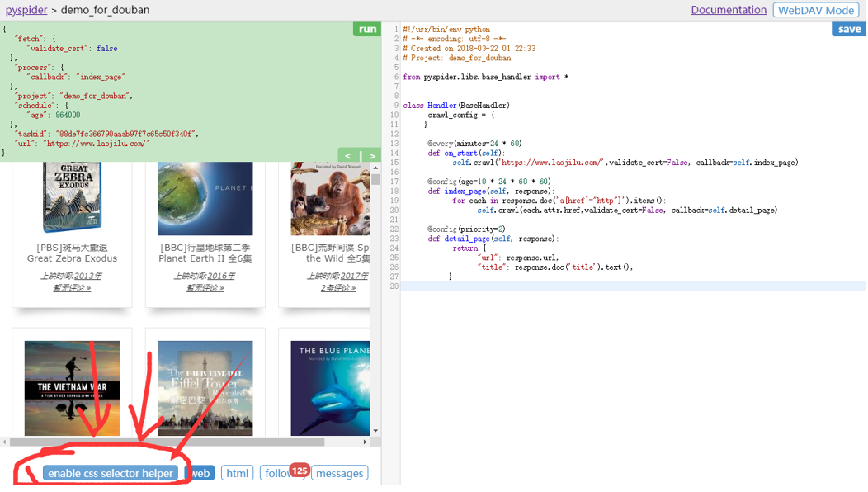Viewport: 868px width, 492px height.
Task: Click the Eiffel Tower documentary poster
Action: point(205,388)
